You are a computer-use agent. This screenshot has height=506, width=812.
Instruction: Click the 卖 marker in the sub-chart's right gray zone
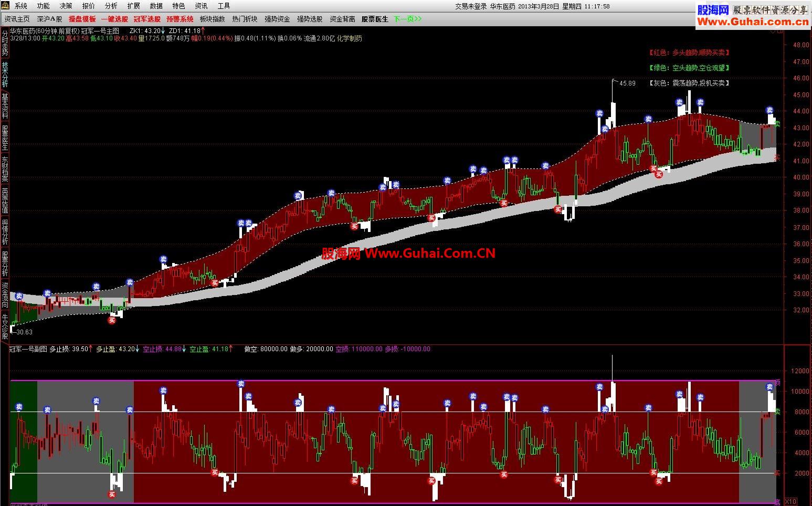pos(769,386)
